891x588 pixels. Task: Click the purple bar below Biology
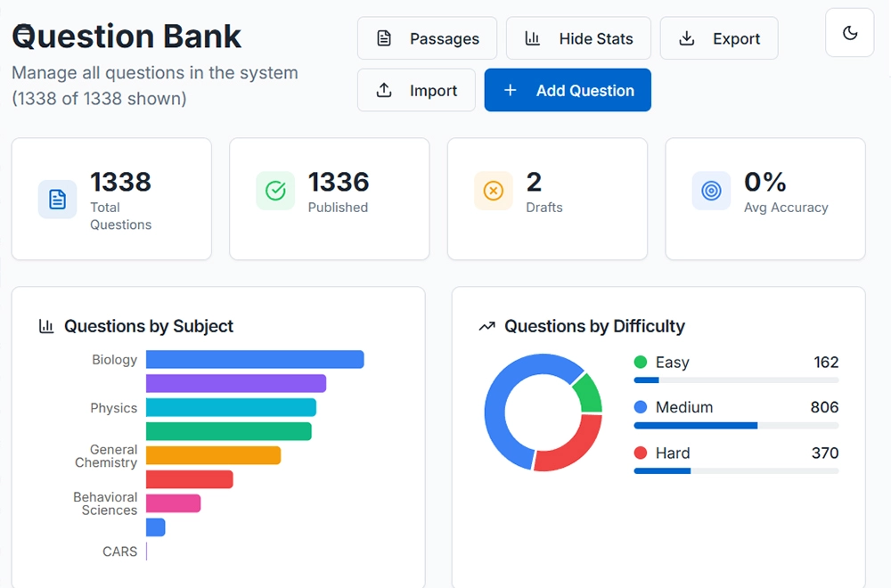coord(236,383)
